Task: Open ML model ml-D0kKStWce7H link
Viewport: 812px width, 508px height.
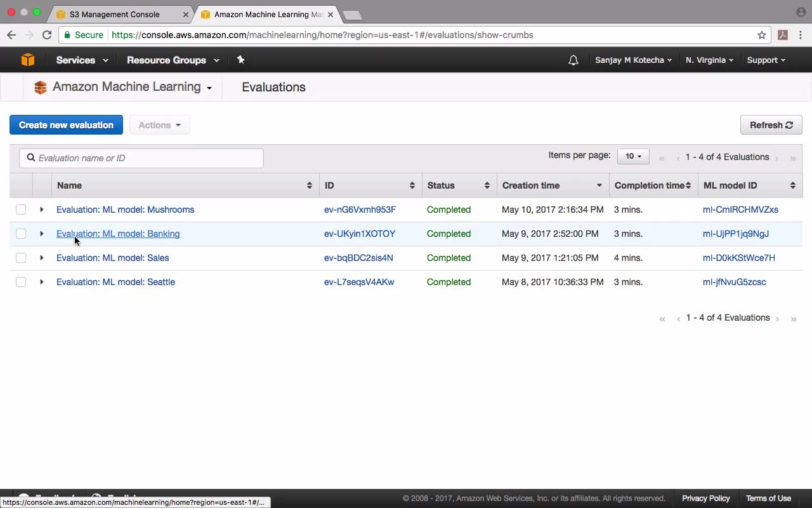Action: (x=739, y=258)
